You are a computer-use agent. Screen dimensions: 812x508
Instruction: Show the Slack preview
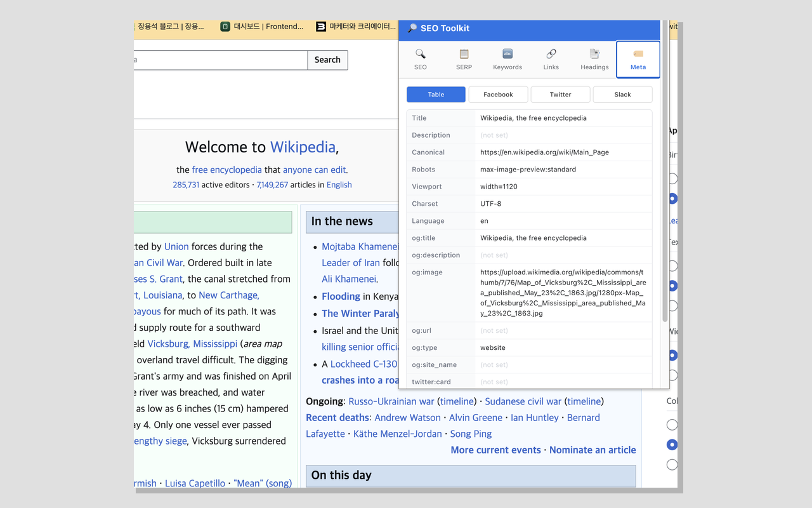622,95
